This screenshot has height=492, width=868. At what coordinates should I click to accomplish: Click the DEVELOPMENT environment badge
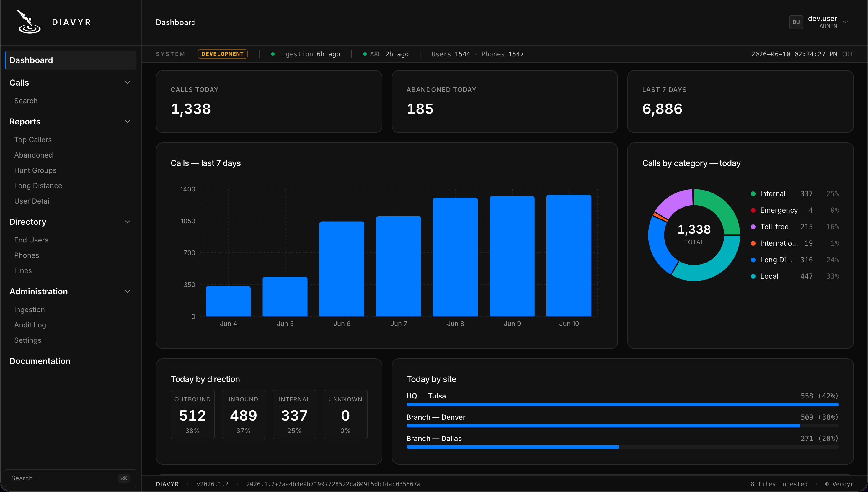pos(223,54)
